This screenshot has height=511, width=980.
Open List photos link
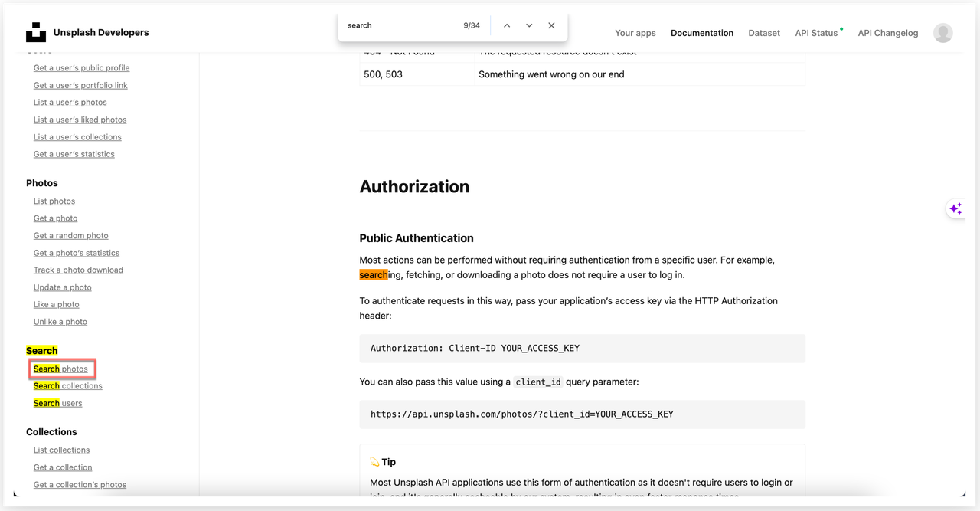(54, 201)
